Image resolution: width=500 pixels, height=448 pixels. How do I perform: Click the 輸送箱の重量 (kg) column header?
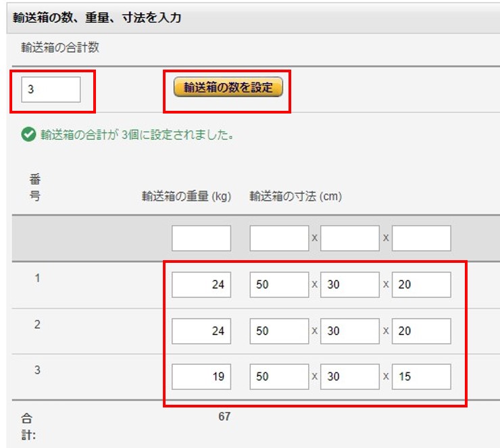[186, 196]
